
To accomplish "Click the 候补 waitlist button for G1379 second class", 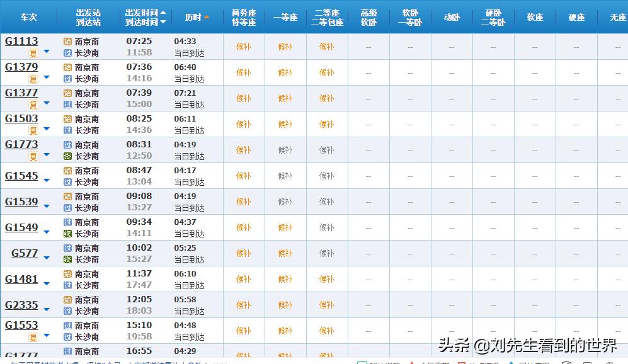I will (x=326, y=72).
